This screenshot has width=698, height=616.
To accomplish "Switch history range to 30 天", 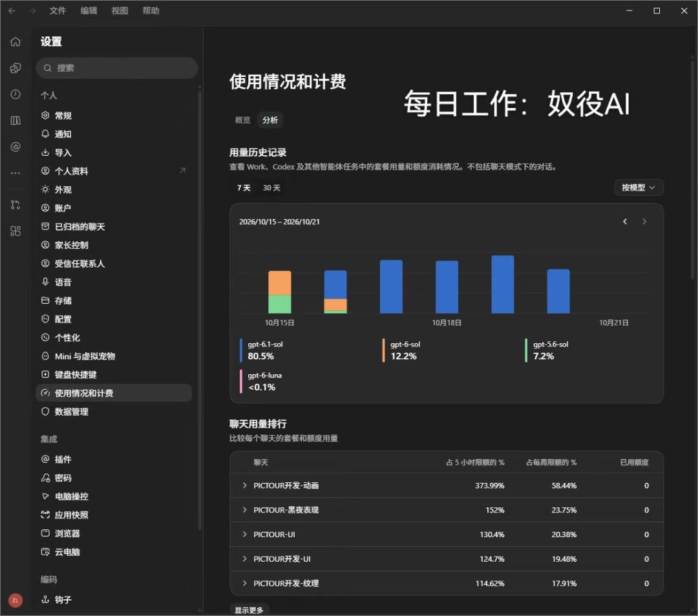I will pos(271,188).
